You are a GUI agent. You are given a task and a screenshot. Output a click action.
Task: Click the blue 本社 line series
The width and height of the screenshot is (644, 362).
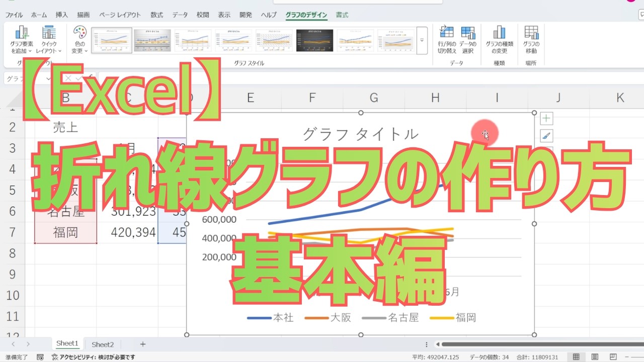tap(314, 216)
